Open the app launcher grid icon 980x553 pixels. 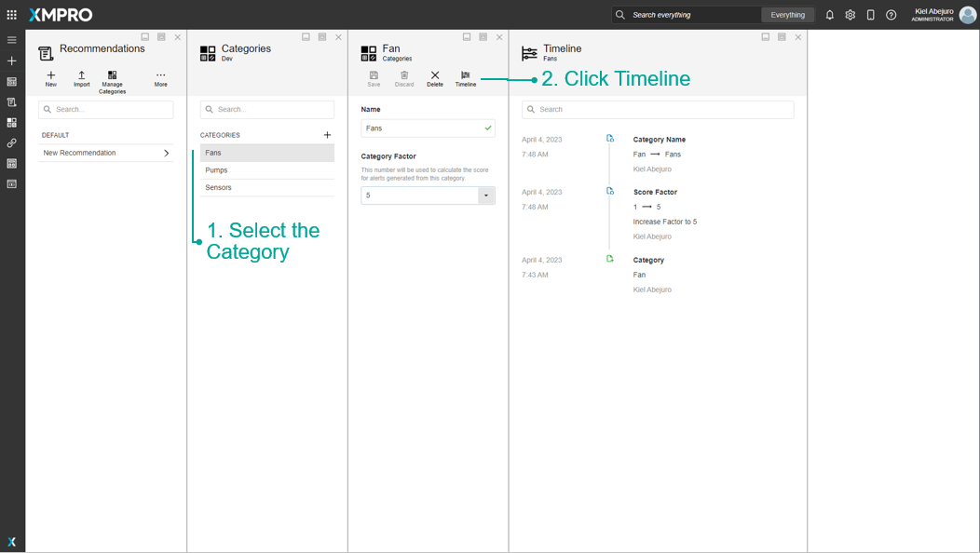point(12,14)
